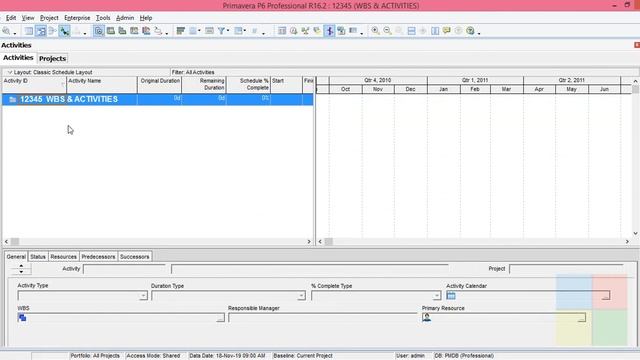This screenshot has height=360, width=640.
Task: Select the Activity Usage Spreadsheet icon
Action: pos(122,31)
